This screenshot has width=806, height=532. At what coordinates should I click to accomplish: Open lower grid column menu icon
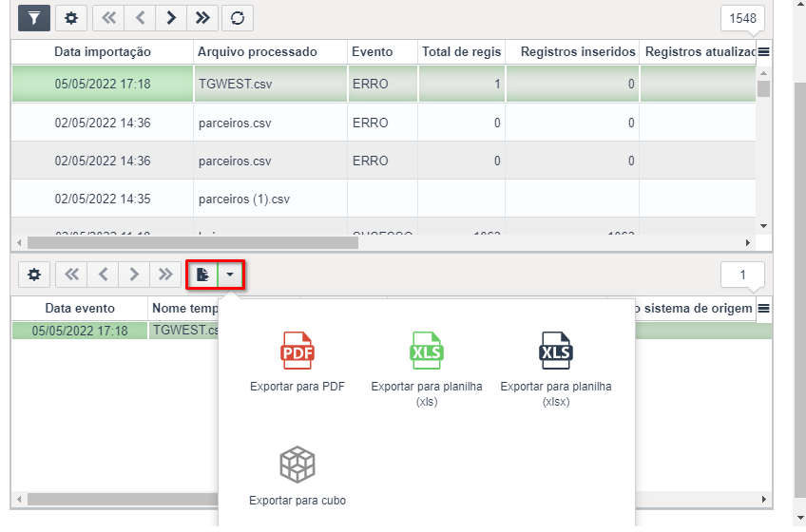pos(764,309)
